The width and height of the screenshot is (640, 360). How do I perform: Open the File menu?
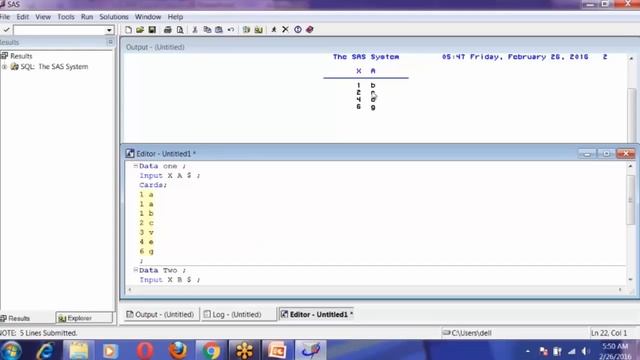coord(4,17)
